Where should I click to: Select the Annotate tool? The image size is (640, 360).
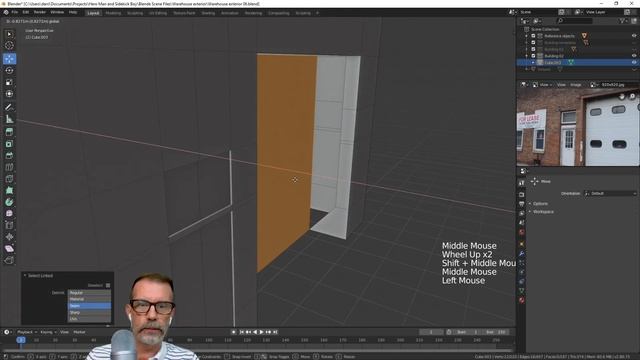click(9, 107)
